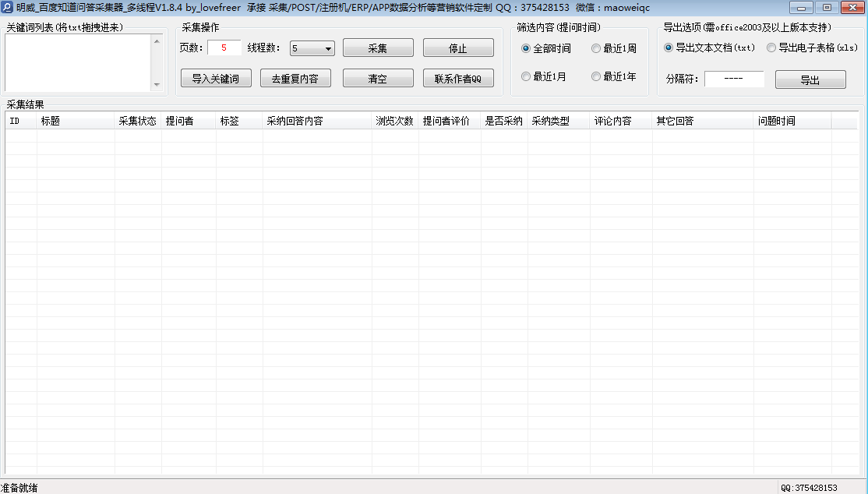This screenshot has width=868, height=494.
Task: Click the 采纳类型 column header
Action: click(x=559, y=121)
